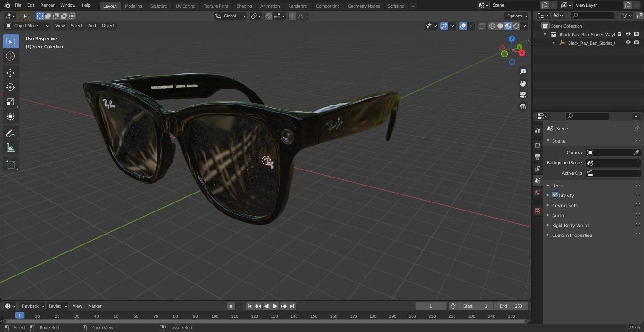Open the View Layer properties tab
The width and height of the screenshot is (644, 332).
537,169
